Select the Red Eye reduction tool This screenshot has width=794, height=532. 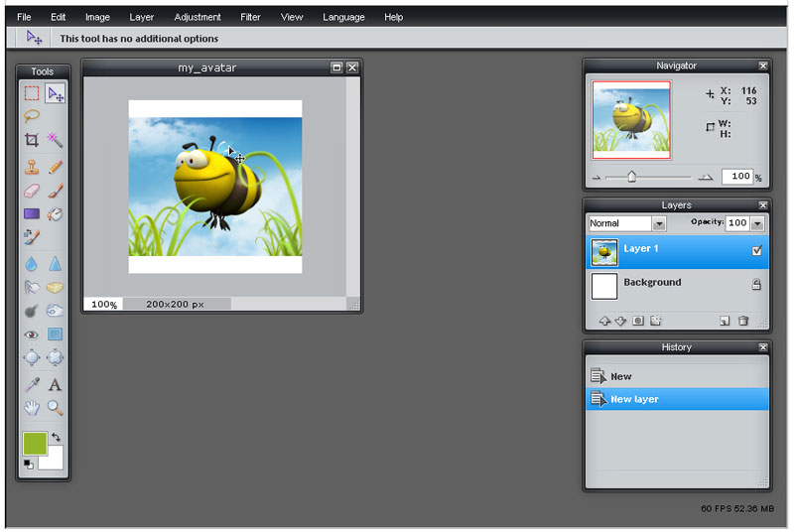click(32, 334)
